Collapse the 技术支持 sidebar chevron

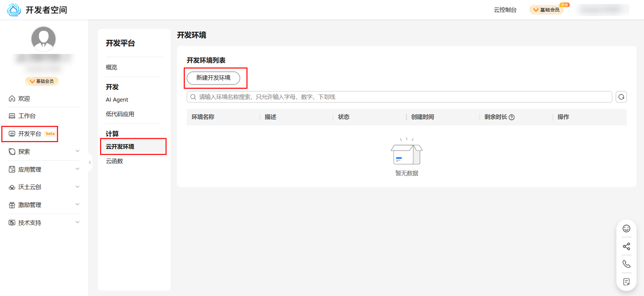coord(77,222)
